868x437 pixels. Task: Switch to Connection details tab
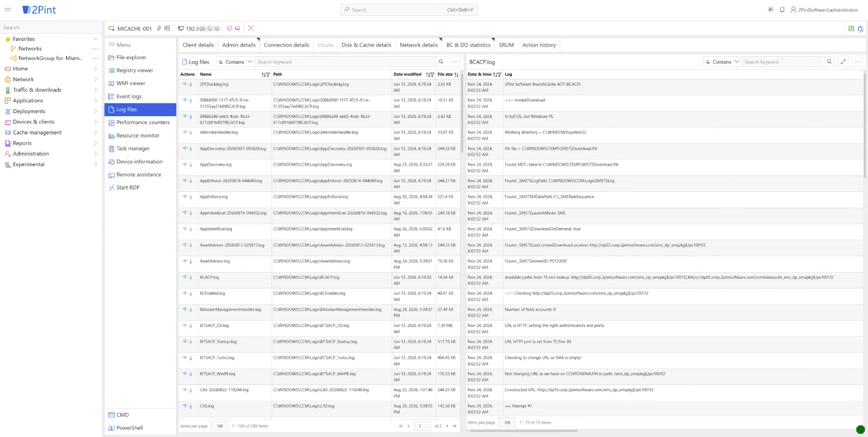[x=286, y=45]
